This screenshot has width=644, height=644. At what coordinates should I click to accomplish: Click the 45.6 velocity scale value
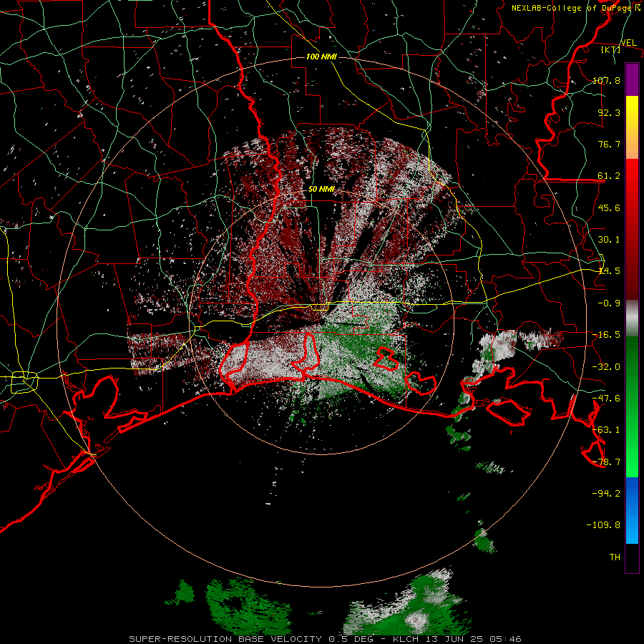(609, 208)
